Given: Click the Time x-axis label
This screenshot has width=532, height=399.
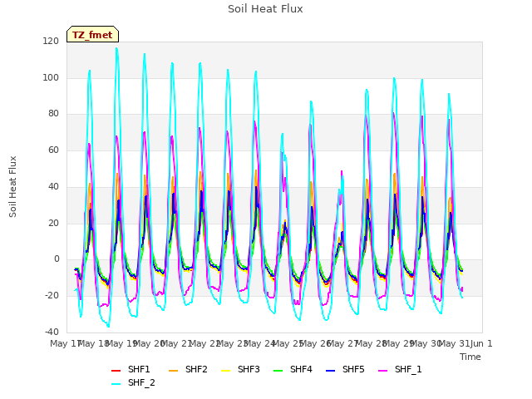Looking at the screenshot, I should (x=470, y=357).
